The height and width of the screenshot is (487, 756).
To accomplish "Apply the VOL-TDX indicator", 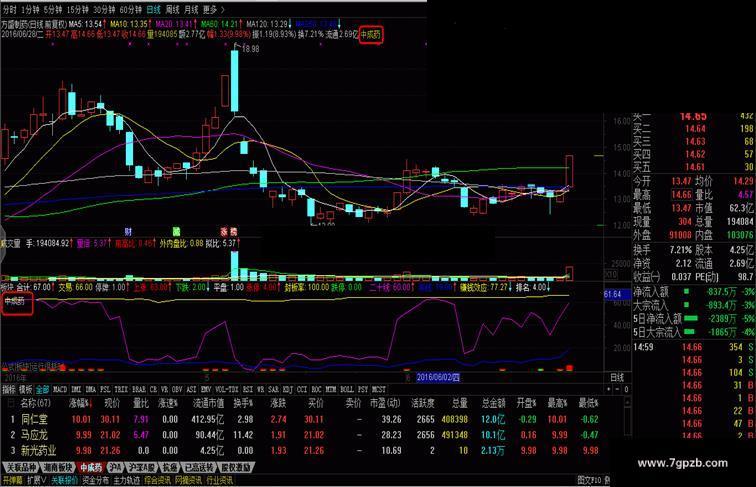I will (227, 390).
